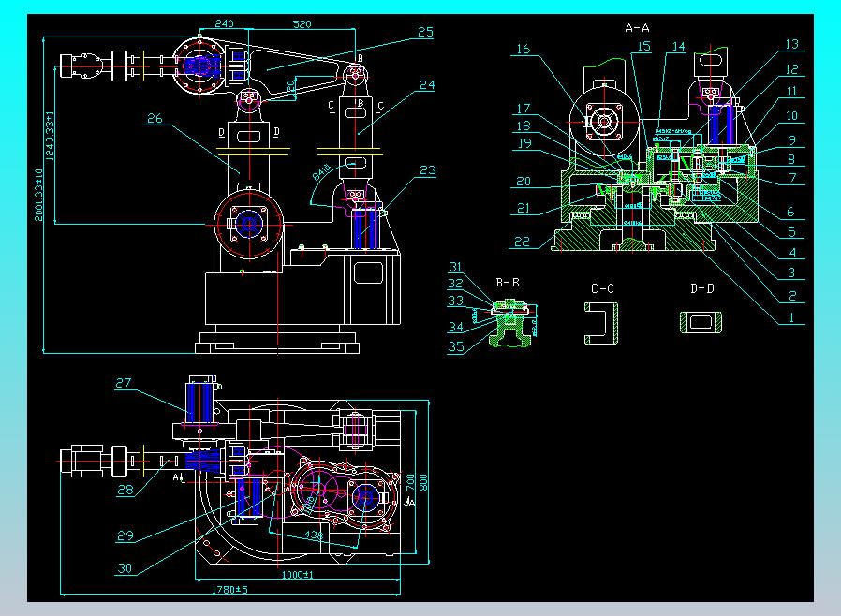This screenshot has width=841, height=616.
Task: Click the 1243.33±1 vertical dimension
Action: 51,136
